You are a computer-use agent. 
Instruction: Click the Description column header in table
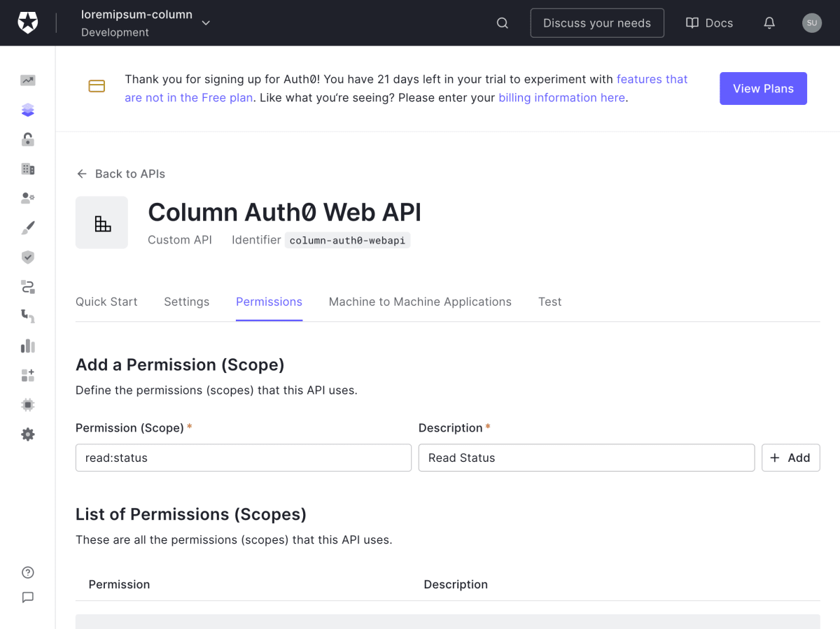point(456,584)
